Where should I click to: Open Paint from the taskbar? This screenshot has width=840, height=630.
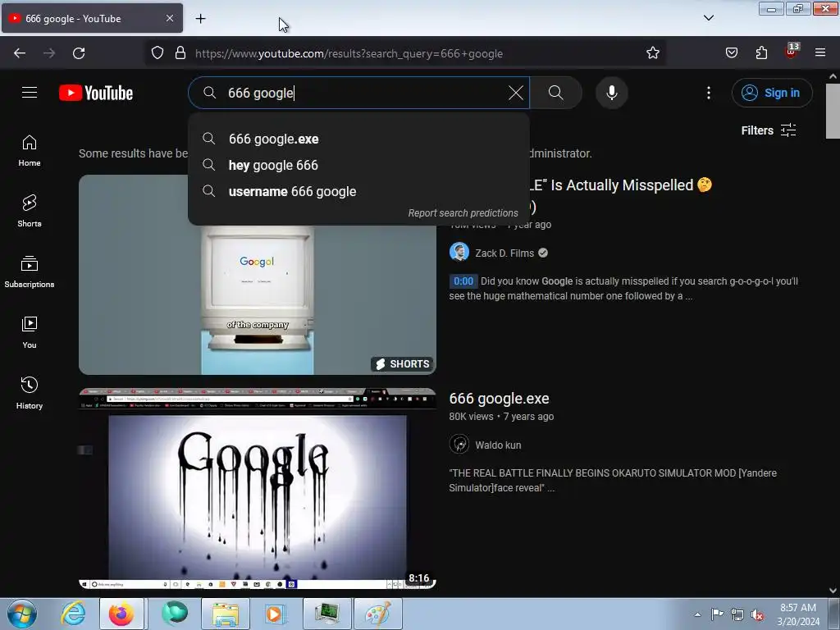(378, 614)
